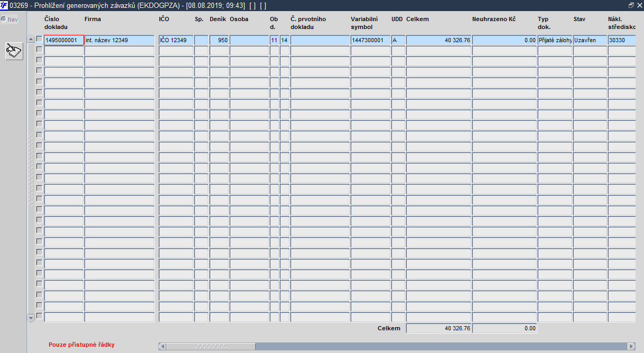Viewport: 644px width, 353px height.
Task: Tick the checkbox in the second grid row
Action: tap(39, 50)
